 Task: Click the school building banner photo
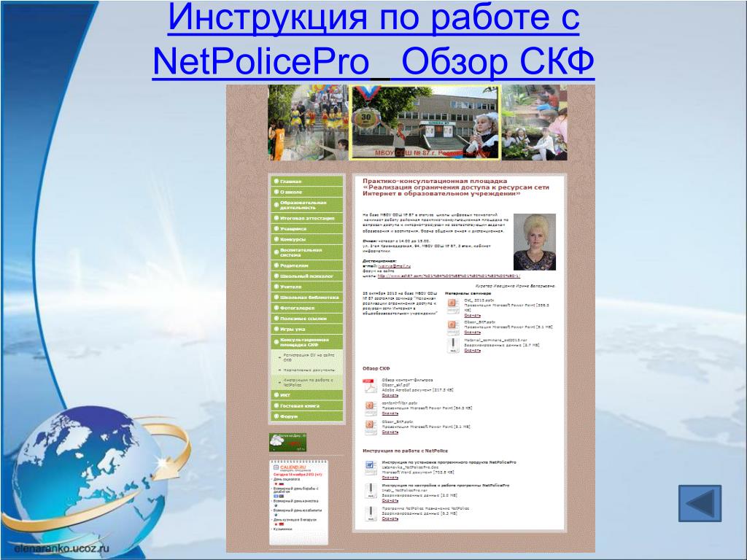coord(425,122)
